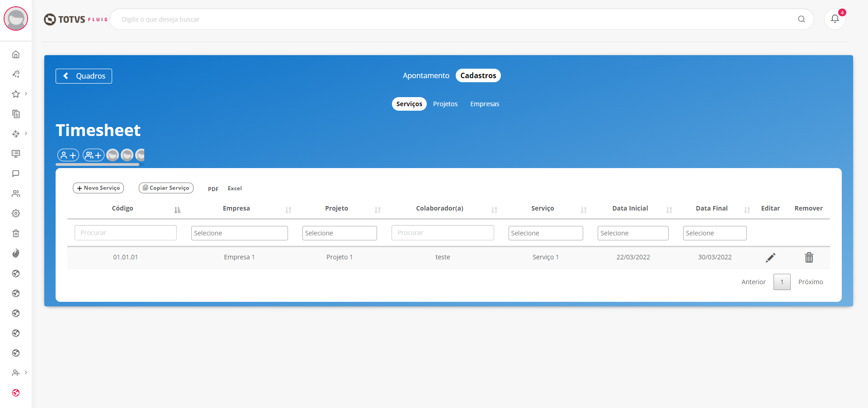Click the search magnifier icon
Screen dimensions: 868x408
coord(802,19)
